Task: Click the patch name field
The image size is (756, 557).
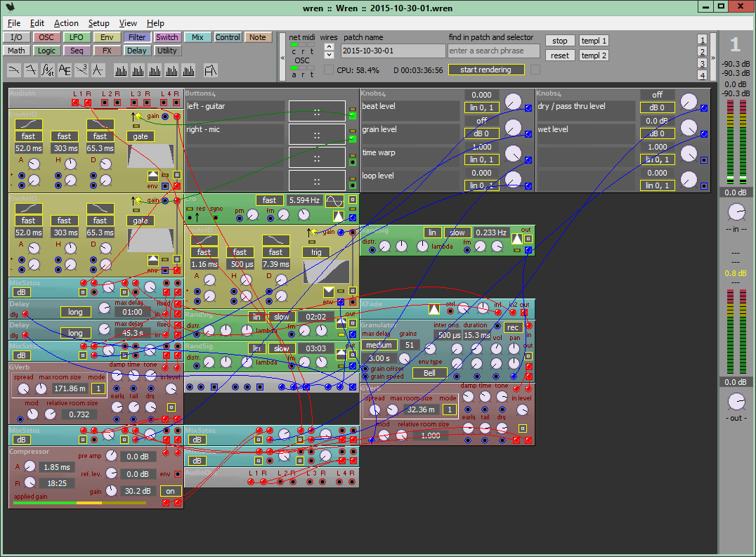Action: (393, 51)
